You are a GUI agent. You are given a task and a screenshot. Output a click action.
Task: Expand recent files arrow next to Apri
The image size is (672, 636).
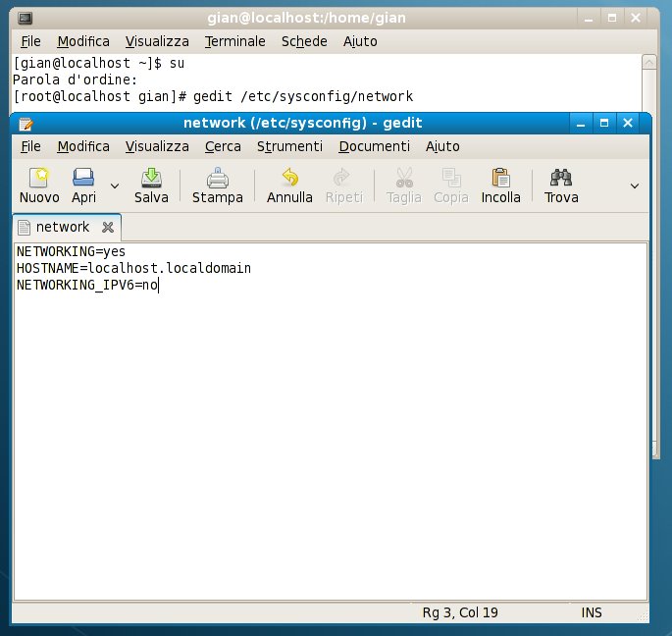coord(115,186)
